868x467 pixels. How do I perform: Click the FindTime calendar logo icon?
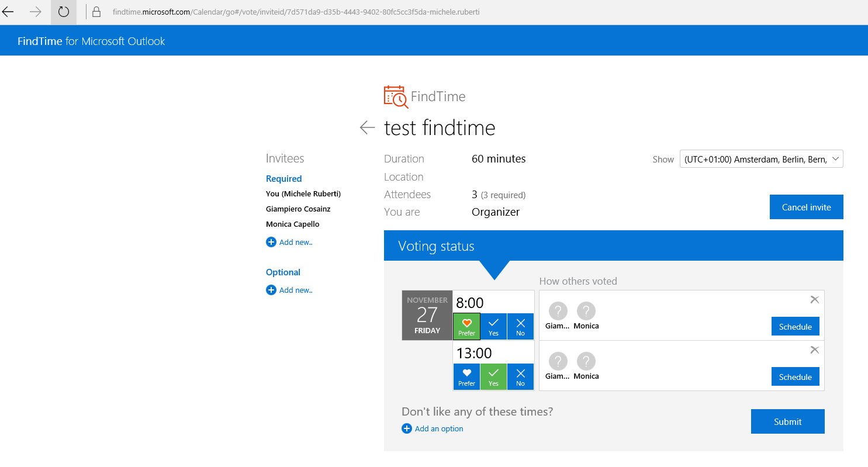[x=396, y=96]
